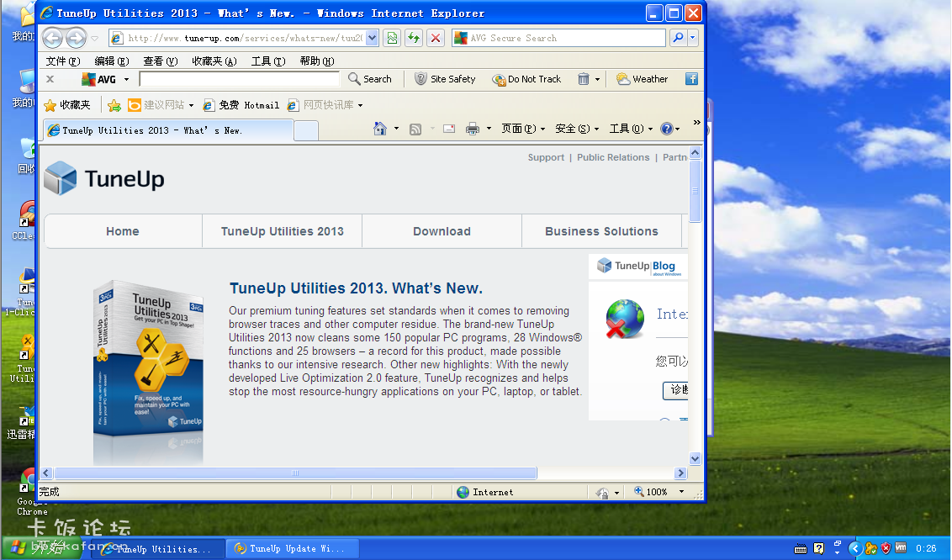Viewport: 952px width, 560px height.
Task: Open the 工具(T) menu in the menu bar
Action: 267,61
